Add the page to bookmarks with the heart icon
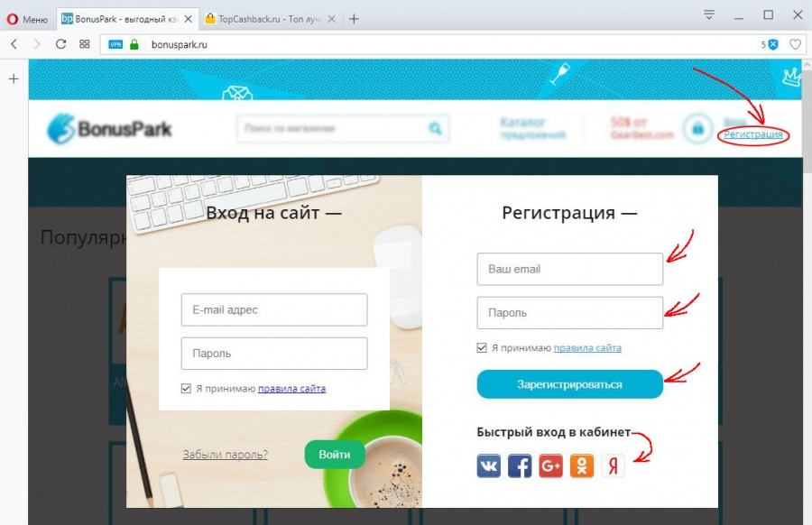This screenshot has height=525, width=812. click(x=795, y=44)
